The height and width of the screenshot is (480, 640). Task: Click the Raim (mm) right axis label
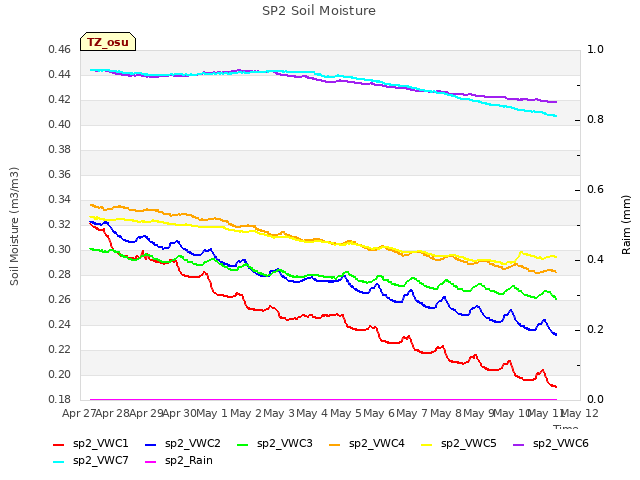click(626, 225)
